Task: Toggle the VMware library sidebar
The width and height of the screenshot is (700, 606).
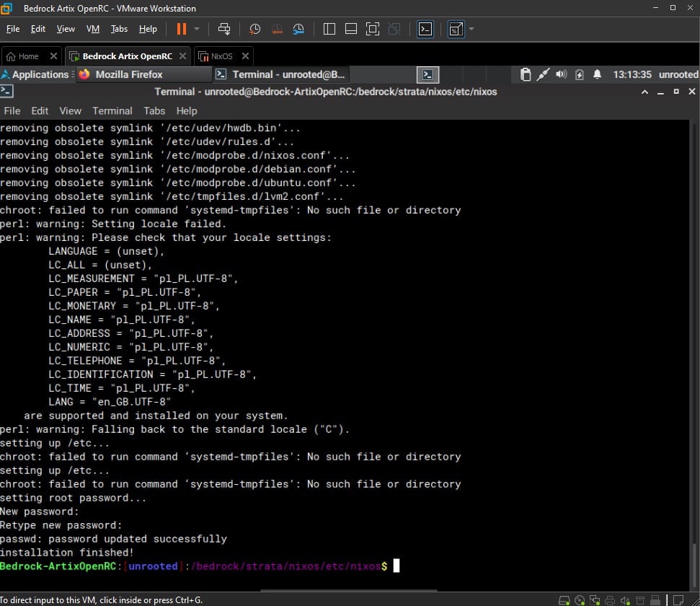Action: pyautogui.click(x=329, y=29)
